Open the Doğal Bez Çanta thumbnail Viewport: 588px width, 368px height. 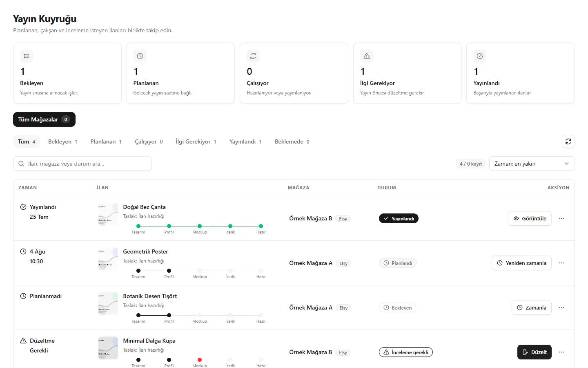(108, 215)
